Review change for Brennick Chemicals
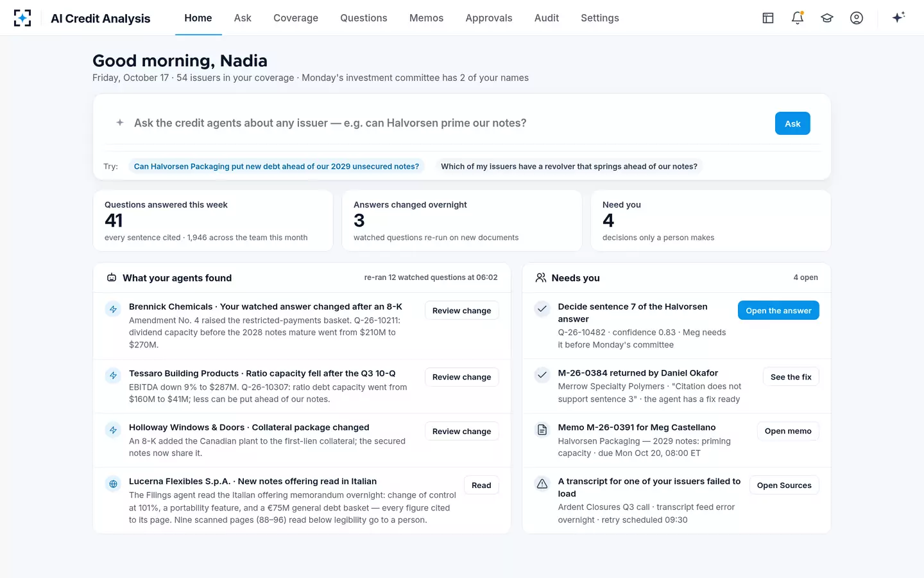The height and width of the screenshot is (578, 924). point(462,311)
